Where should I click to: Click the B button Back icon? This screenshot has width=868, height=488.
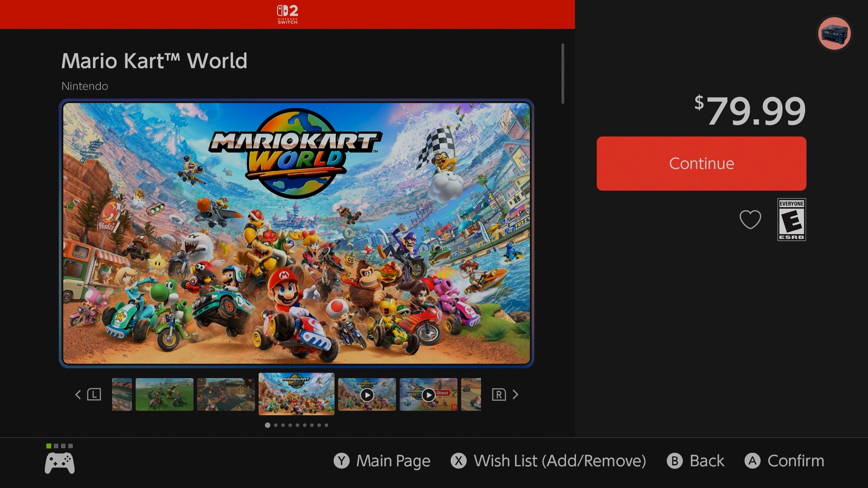(x=674, y=461)
